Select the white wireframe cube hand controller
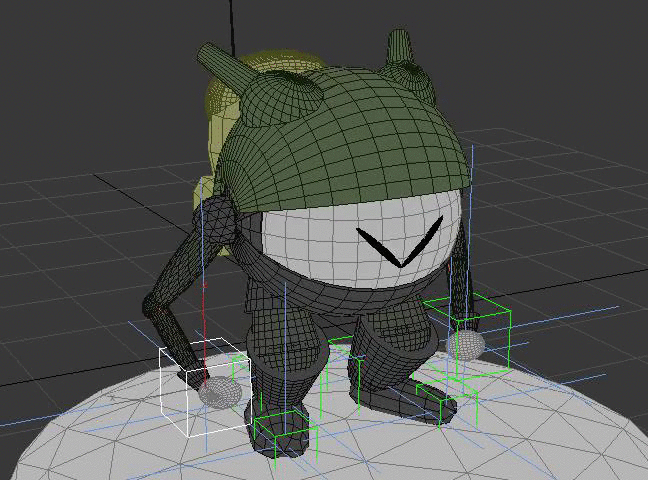Viewport: 648px width, 480px height. click(x=205, y=387)
